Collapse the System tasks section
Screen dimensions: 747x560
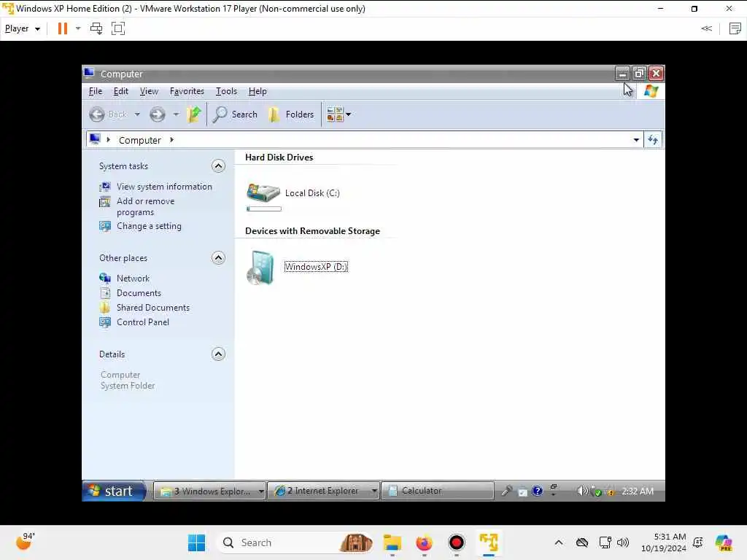pyautogui.click(x=218, y=166)
